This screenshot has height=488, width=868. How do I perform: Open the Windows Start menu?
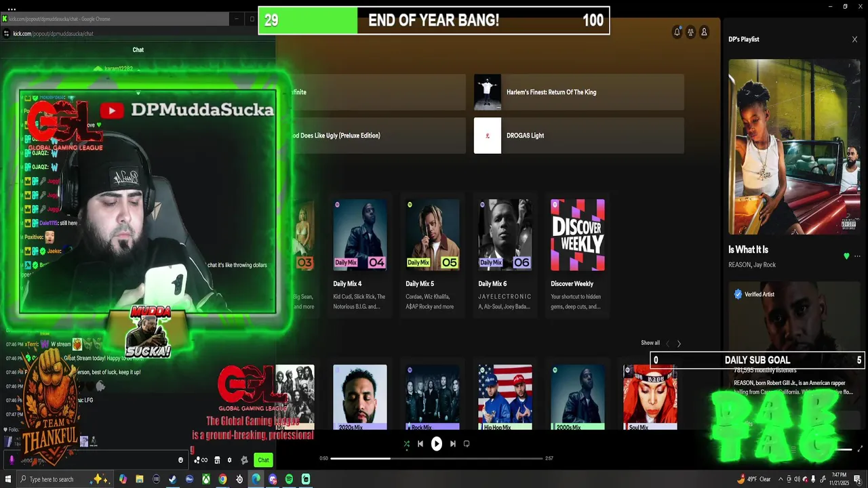[x=7, y=479]
